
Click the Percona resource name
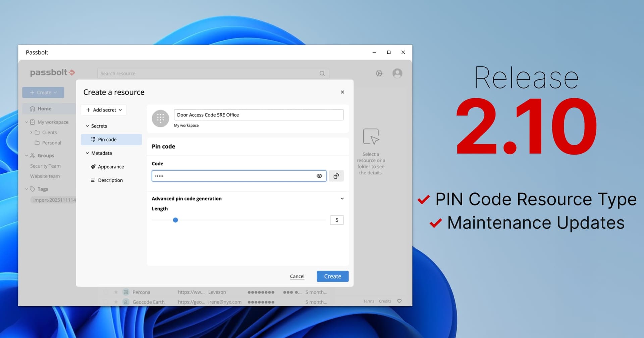click(x=141, y=292)
